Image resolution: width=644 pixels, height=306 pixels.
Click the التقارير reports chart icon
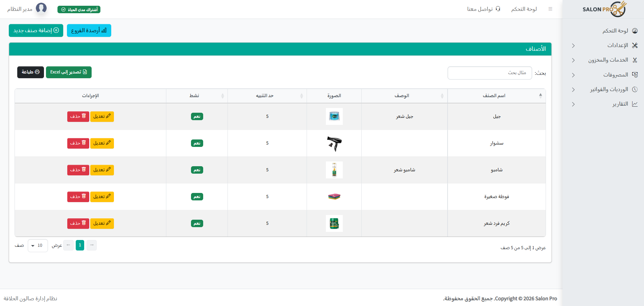(x=635, y=104)
